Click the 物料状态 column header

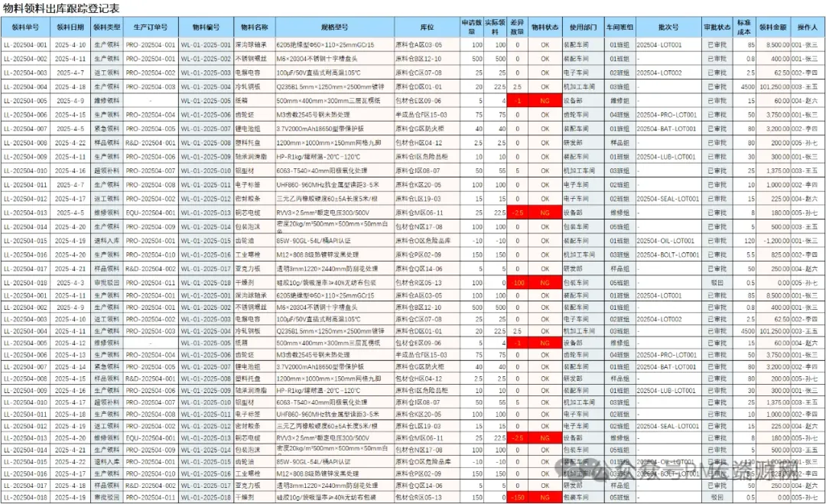(x=545, y=27)
